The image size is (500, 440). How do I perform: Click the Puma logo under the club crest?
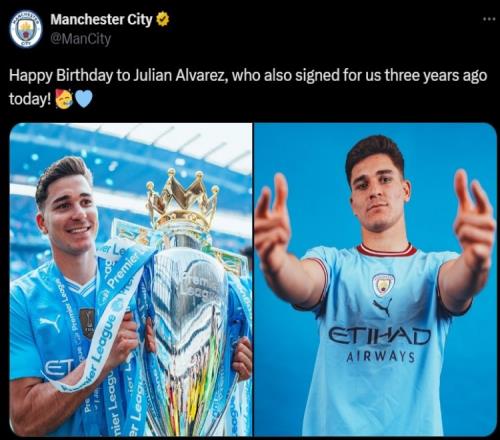point(382,307)
